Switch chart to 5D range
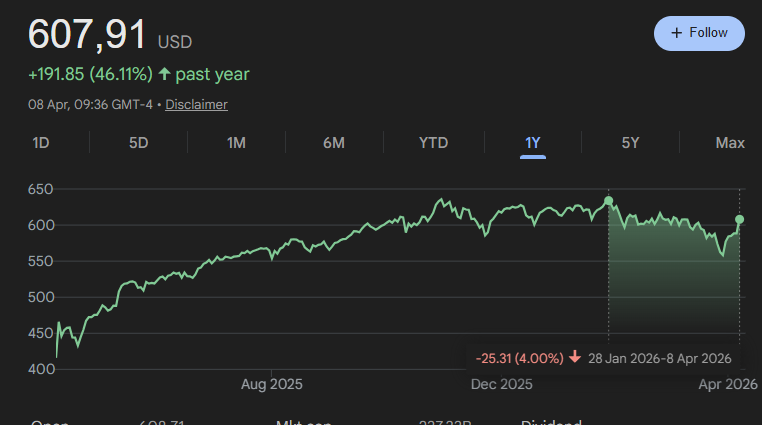The image size is (762, 425). click(139, 143)
